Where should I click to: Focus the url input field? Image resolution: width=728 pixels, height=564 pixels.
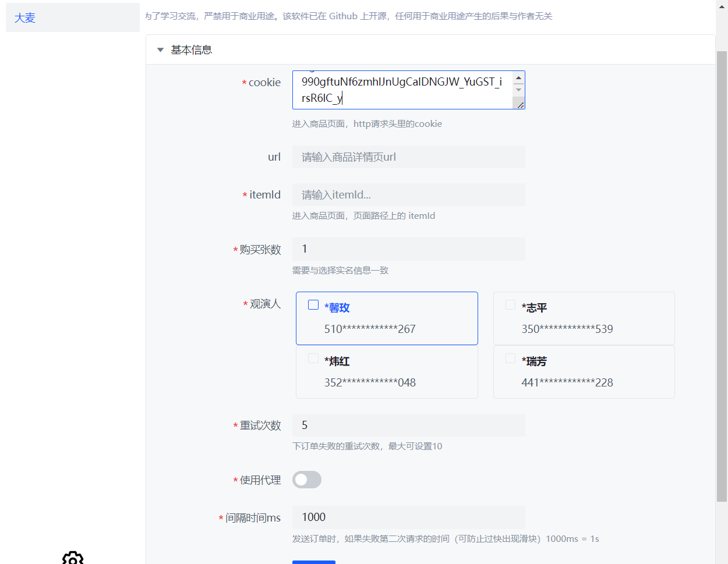point(409,157)
